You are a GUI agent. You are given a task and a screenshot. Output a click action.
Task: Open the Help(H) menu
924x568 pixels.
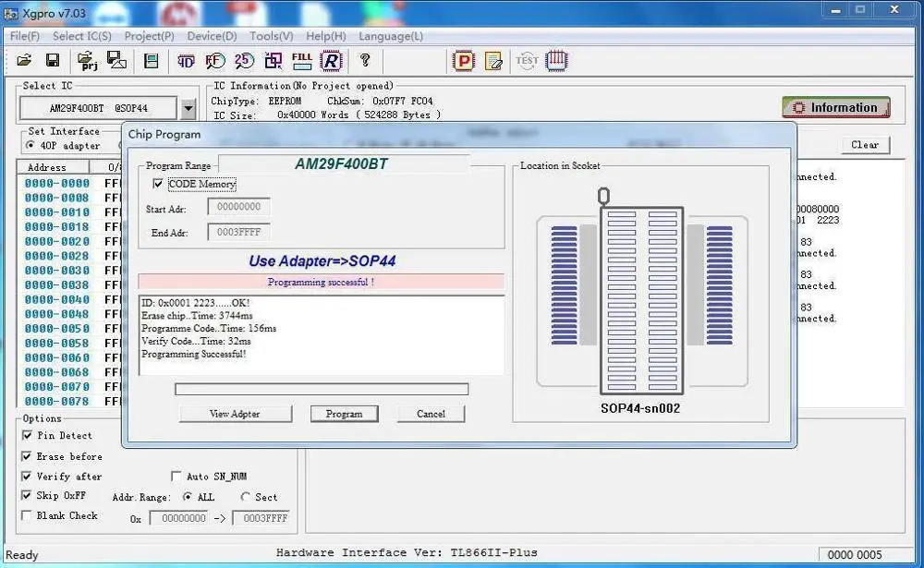coord(326,37)
